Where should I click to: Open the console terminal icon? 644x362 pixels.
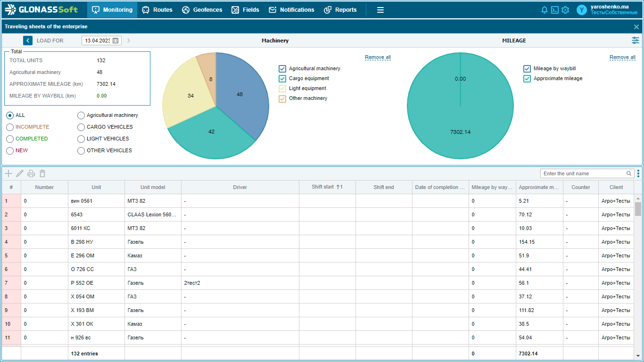[x=555, y=10]
